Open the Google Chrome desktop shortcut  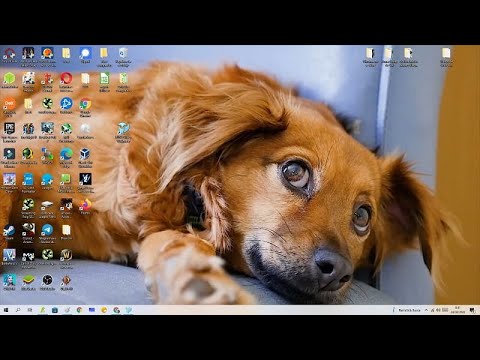pyautogui.click(x=85, y=104)
